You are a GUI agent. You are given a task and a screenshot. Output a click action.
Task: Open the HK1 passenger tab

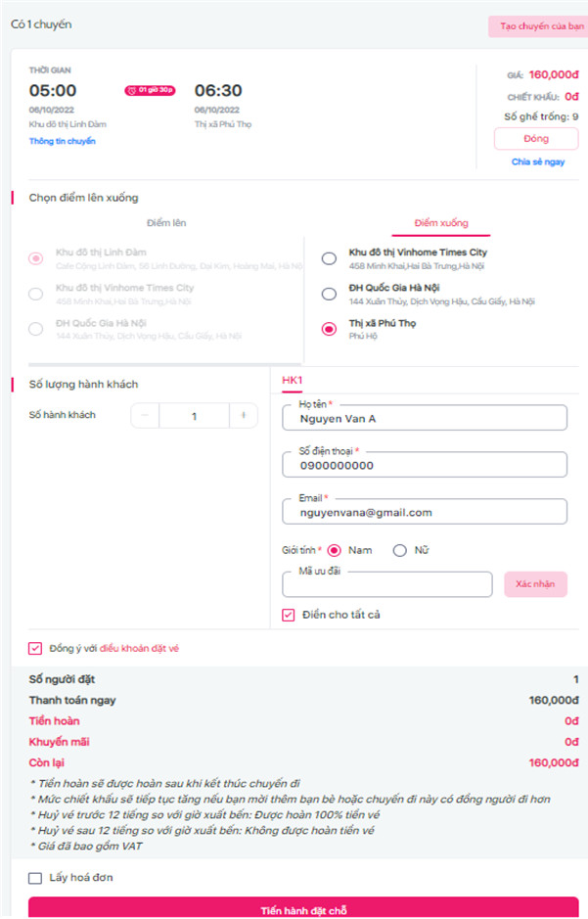tap(292, 380)
